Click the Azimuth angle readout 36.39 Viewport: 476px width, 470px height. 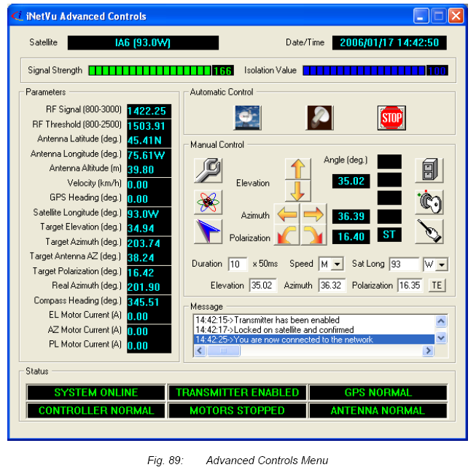(x=351, y=216)
